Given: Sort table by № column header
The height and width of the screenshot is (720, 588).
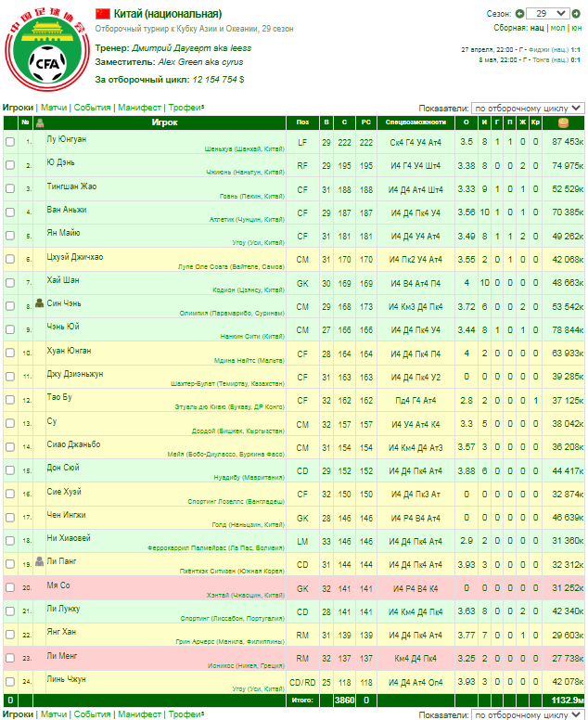Looking at the screenshot, I should click(x=25, y=122).
